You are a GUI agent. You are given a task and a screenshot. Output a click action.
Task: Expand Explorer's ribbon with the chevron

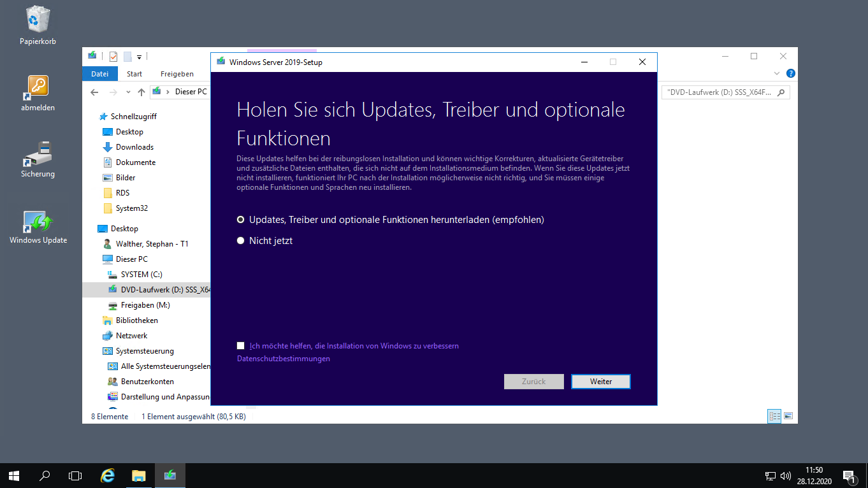tap(777, 73)
